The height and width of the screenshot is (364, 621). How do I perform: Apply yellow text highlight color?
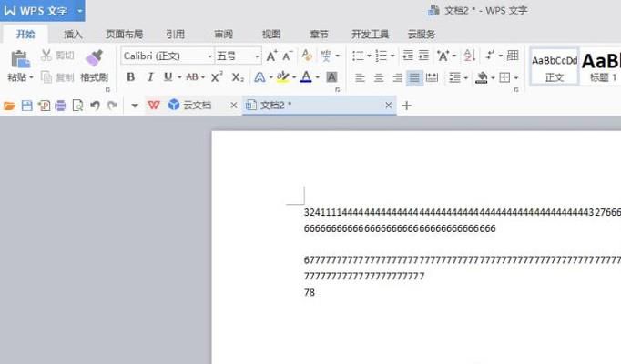point(283,77)
